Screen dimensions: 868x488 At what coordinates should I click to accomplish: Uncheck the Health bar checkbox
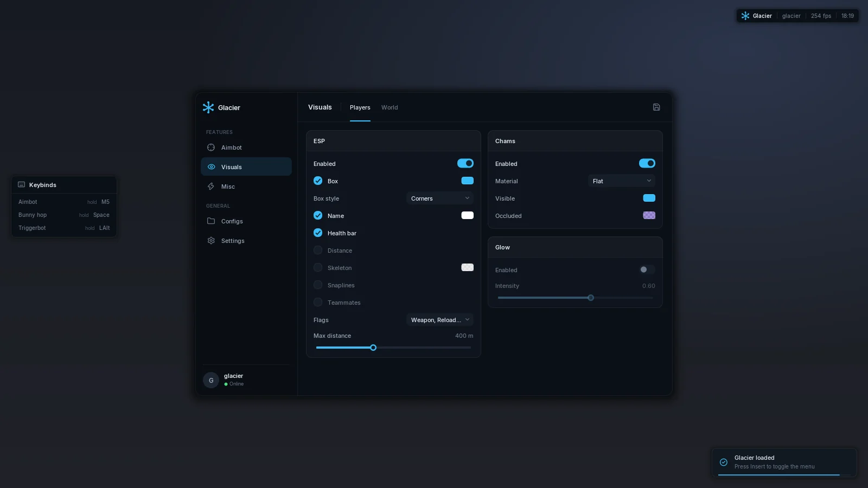[318, 233]
